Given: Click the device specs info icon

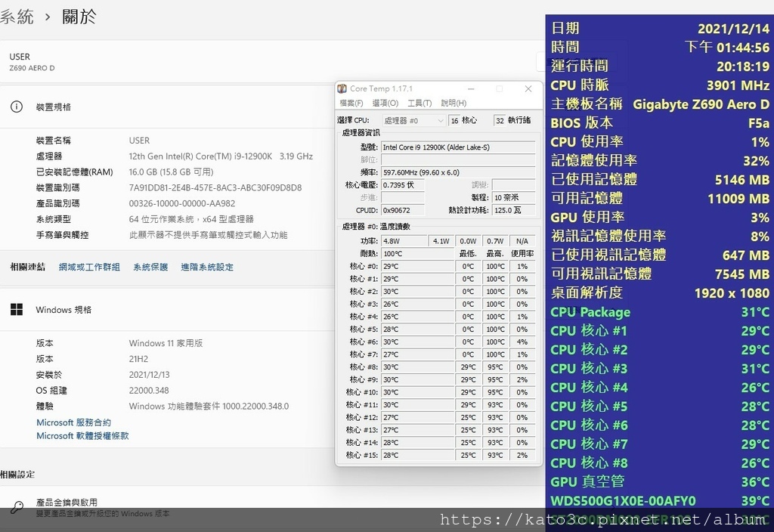Looking at the screenshot, I should [17, 107].
